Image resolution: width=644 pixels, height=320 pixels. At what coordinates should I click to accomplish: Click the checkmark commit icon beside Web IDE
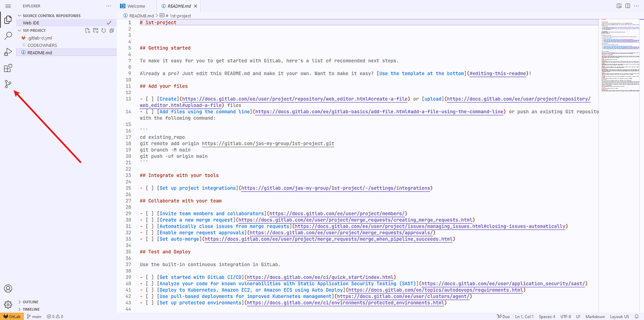coord(109,23)
